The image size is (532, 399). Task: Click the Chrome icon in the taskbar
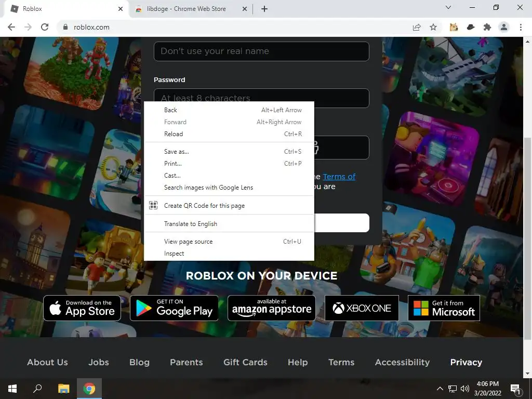89,389
